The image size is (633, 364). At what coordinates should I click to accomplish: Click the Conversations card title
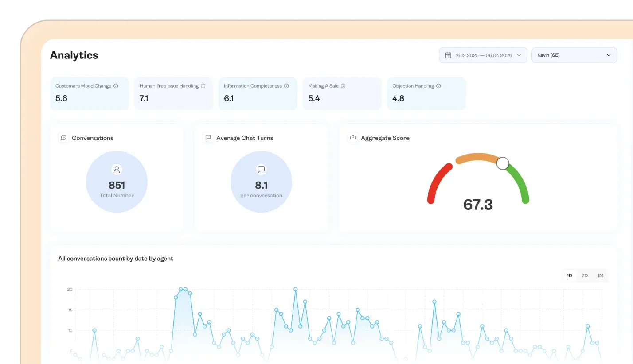pyautogui.click(x=93, y=138)
